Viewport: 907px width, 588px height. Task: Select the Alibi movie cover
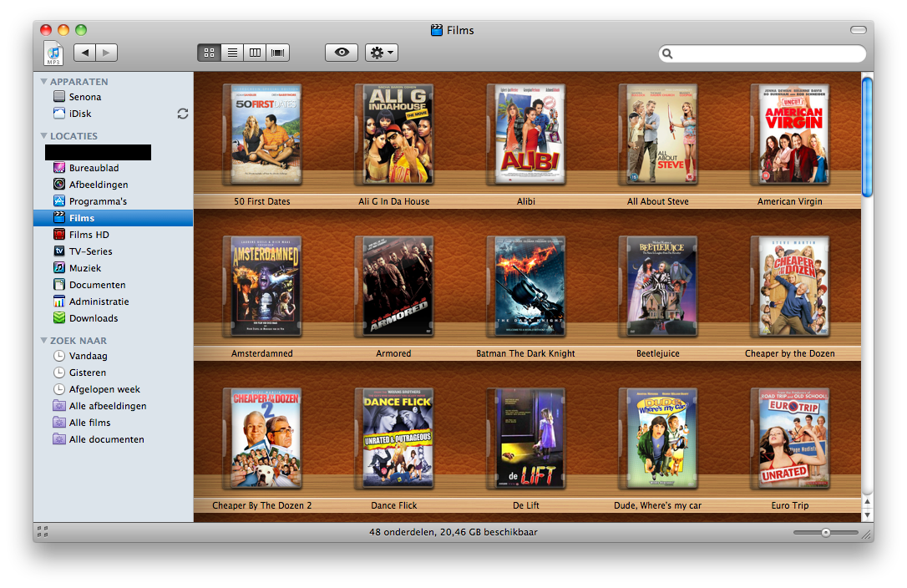tap(526, 134)
